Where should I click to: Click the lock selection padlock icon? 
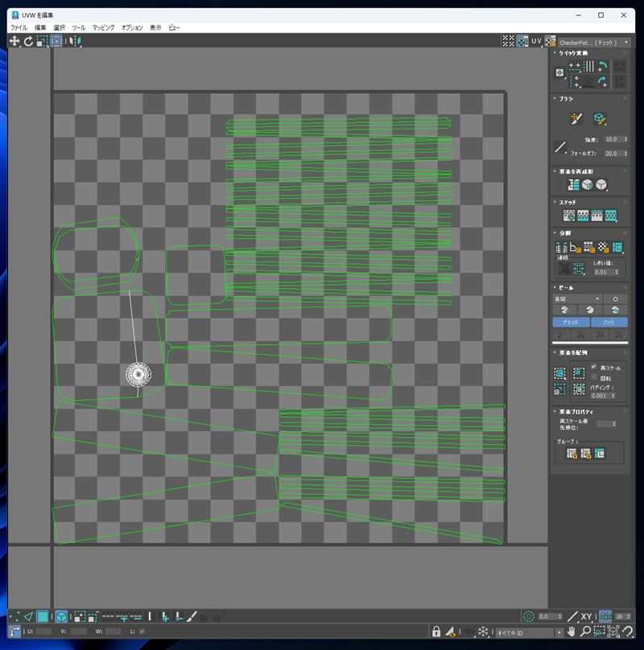(x=436, y=632)
